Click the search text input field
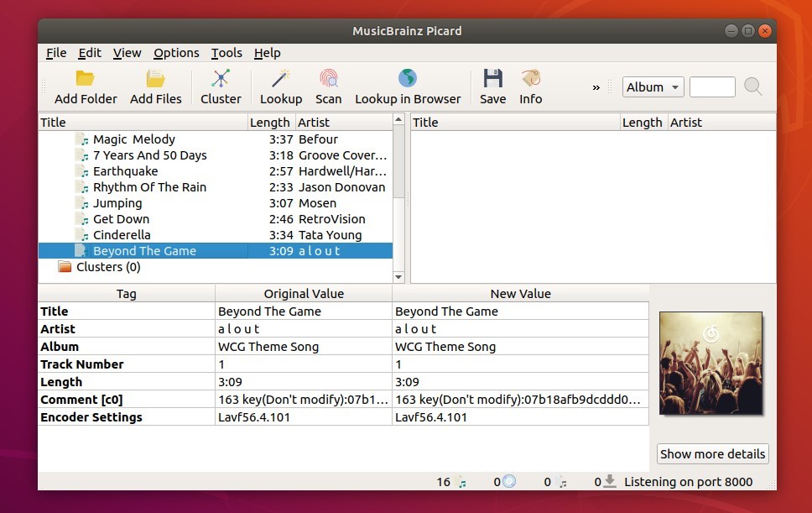The height and width of the screenshot is (513, 812). [712, 87]
